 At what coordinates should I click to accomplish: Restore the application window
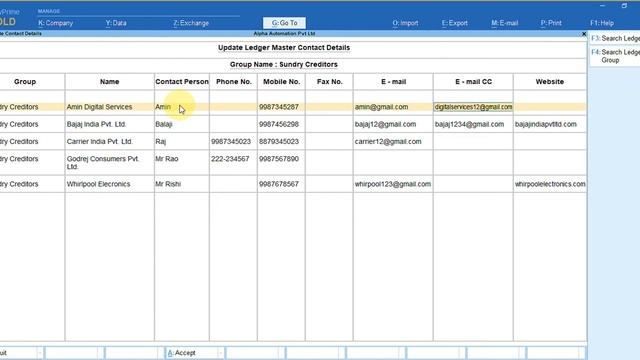[624, 6]
